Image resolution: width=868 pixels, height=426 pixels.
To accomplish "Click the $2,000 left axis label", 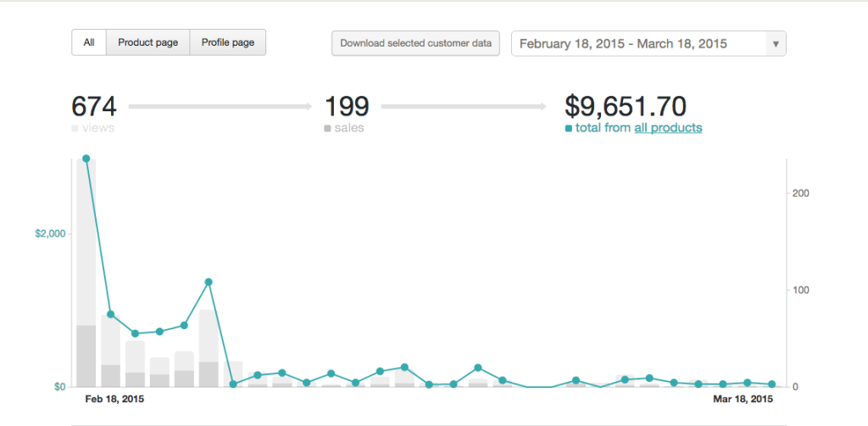I will [x=50, y=234].
